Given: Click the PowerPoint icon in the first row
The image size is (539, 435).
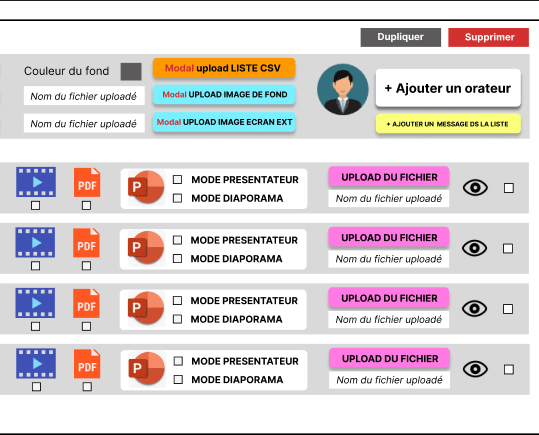Looking at the screenshot, I should tap(146, 188).
